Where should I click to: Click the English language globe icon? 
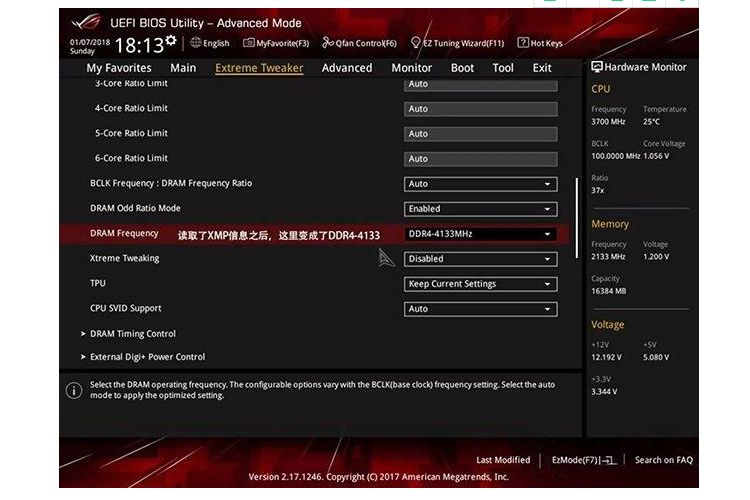pyautogui.click(x=195, y=43)
